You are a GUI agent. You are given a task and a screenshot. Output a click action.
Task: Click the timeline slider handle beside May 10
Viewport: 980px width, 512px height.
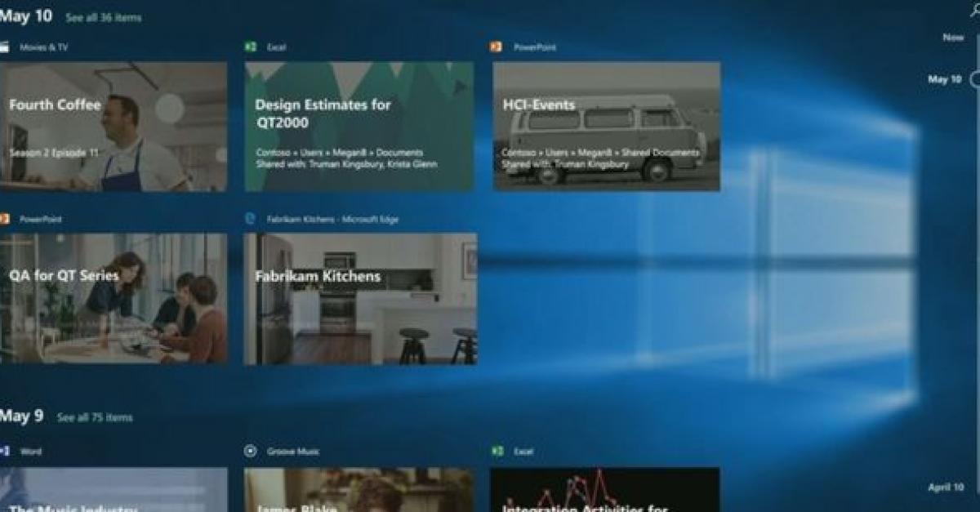click(x=975, y=80)
